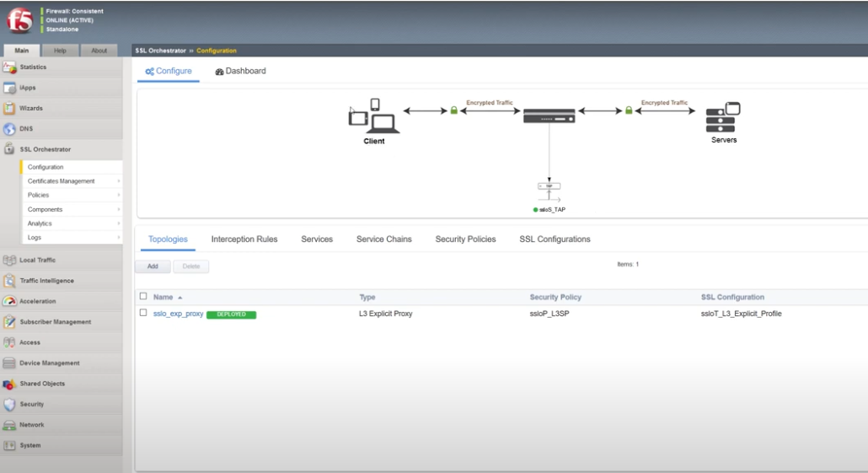Click SSL Orchestrator breadcrumb link

coord(160,51)
